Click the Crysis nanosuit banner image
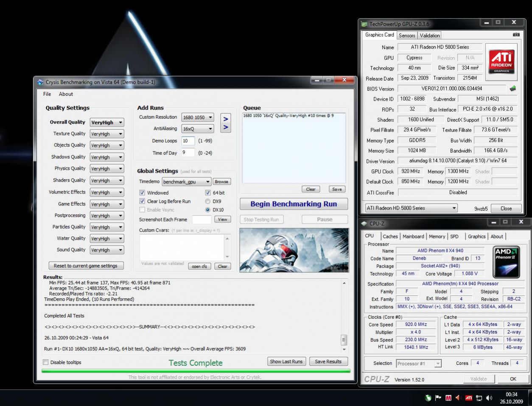Image resolution: width=532 pixels, height=406 pixels. point(294,250)
